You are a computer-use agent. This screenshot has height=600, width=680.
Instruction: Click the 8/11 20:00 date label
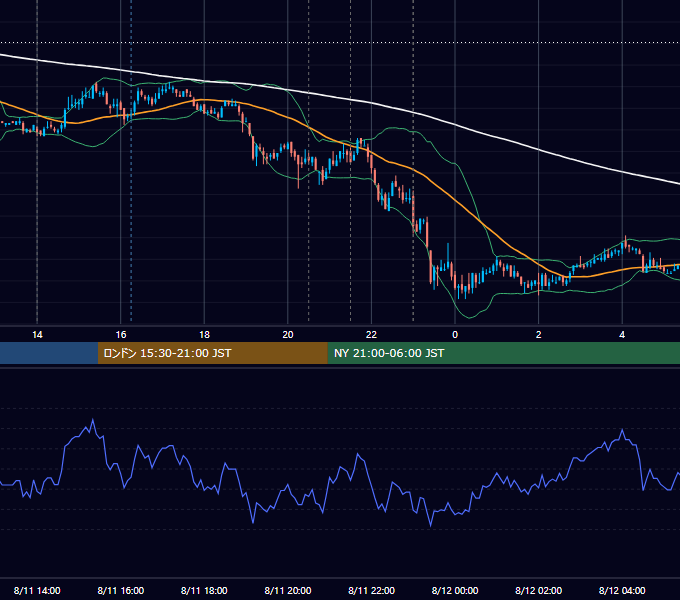coord(288,590)
